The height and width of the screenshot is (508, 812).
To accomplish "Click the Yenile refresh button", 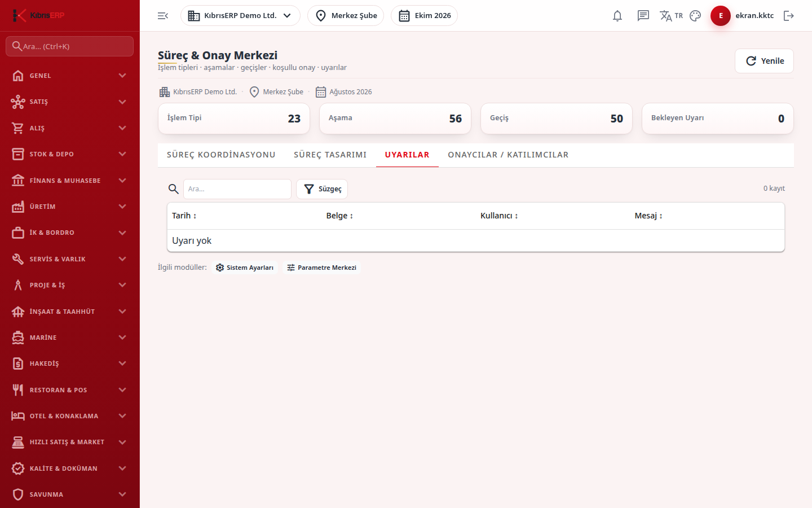I will pyautogui.click(x=764, y=61).
